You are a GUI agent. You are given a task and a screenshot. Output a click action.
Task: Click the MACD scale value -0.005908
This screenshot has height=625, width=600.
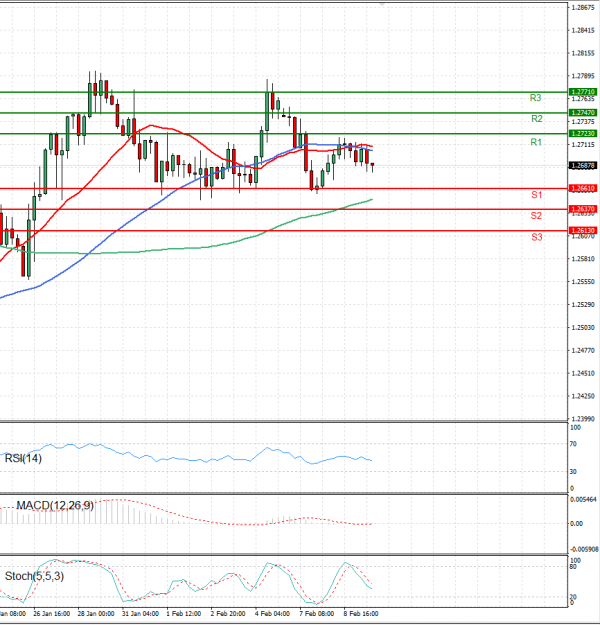tap(583, 549)
